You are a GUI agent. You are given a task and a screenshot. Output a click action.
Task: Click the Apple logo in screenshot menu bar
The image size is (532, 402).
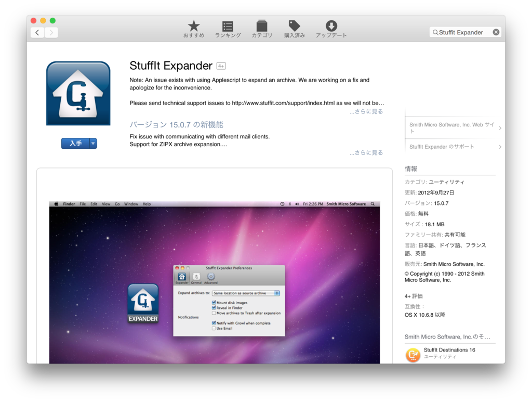click(56, 204)
